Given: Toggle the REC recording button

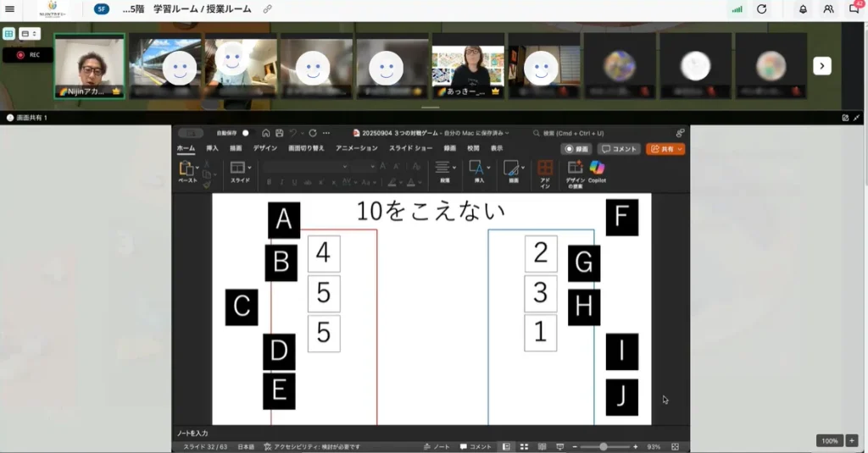Looking at the screenshot, I should [27, 55].
